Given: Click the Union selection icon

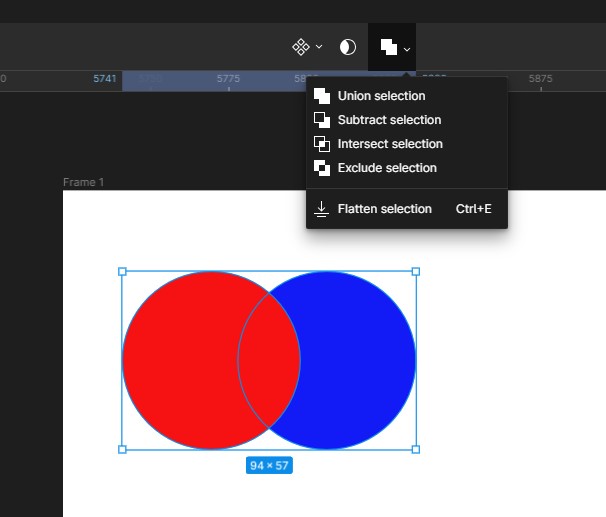Looking at the screenshot, I should coord(322,96).
